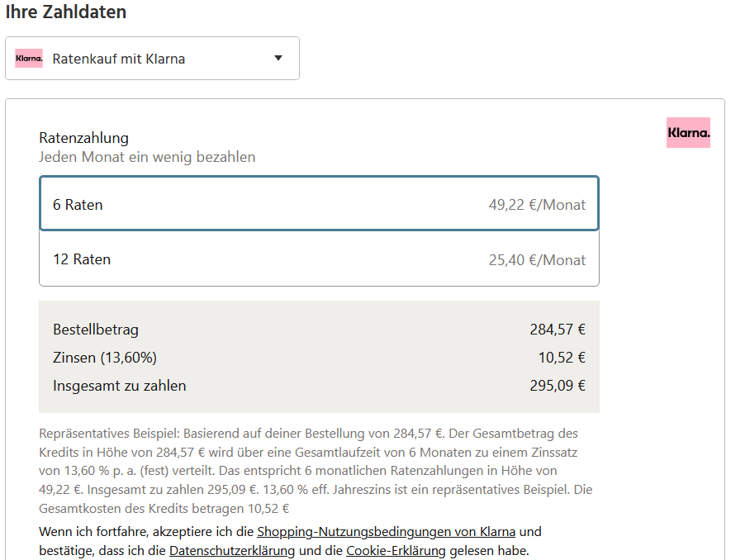Click the Insgesamt zu zahlen row
The image size is (731, 560).
pyautogui.click(x=319, y=386)
